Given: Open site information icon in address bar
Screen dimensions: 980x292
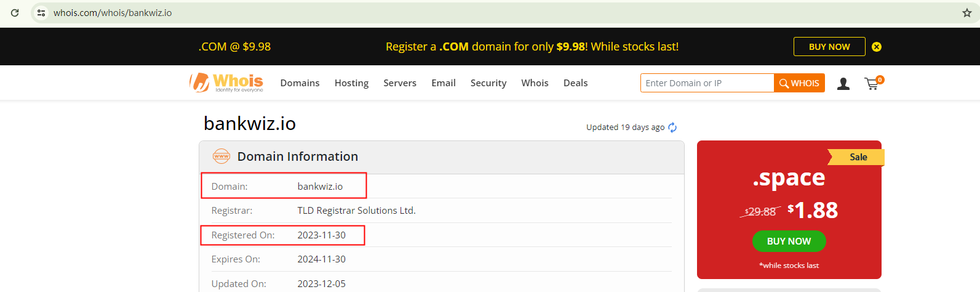Looking at the screenshot, I should pyautogui.click(x=41, y=12).
